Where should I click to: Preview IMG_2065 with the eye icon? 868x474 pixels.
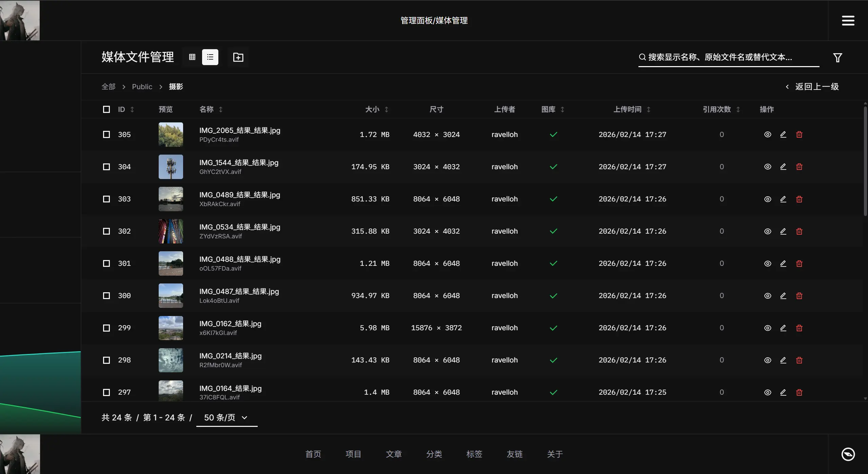(768, 135)
